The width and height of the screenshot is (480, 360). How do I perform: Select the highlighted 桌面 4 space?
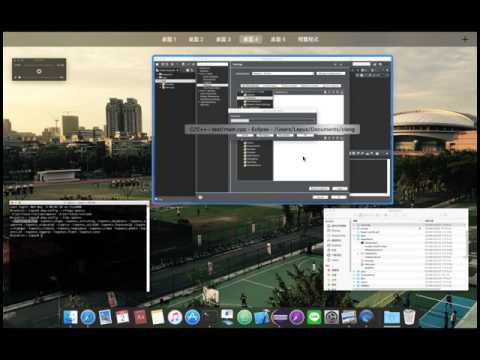251,39
